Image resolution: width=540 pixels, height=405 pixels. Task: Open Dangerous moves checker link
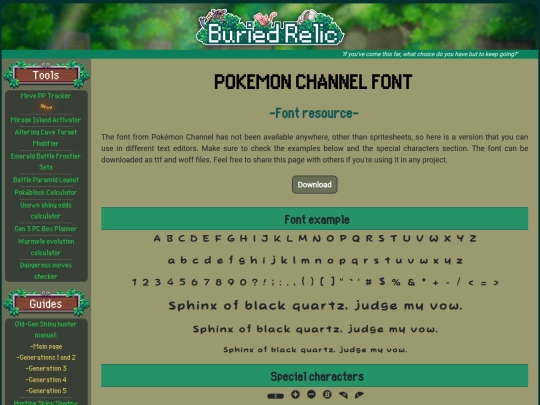click(46, 271)
